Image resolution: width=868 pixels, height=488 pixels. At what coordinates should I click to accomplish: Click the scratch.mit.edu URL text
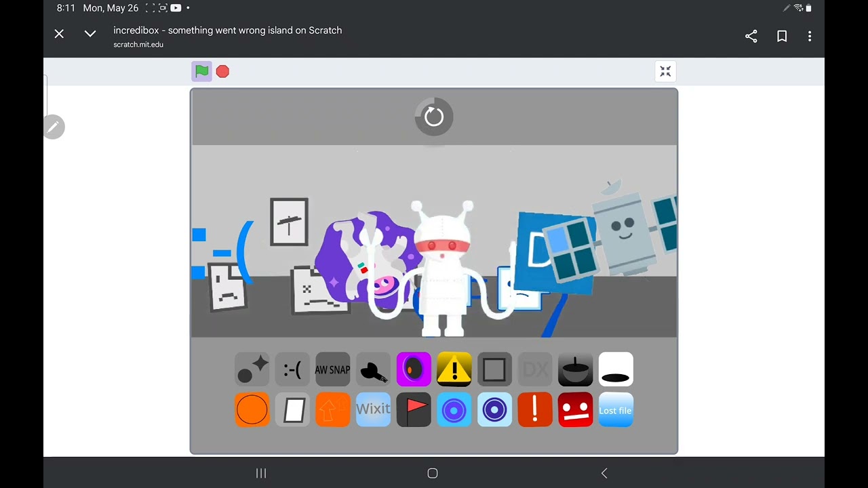point(138,45)
